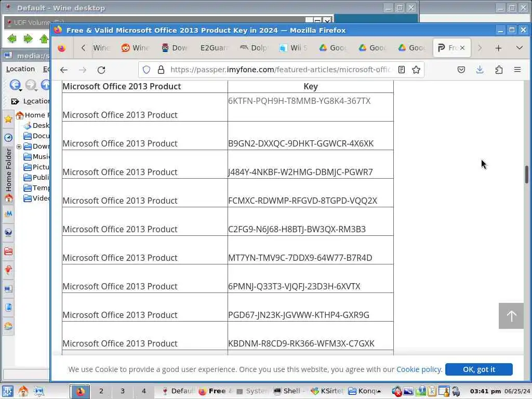List all tabs dropdown arrow
Screen dimensions: 532x399
click(520, 48)
